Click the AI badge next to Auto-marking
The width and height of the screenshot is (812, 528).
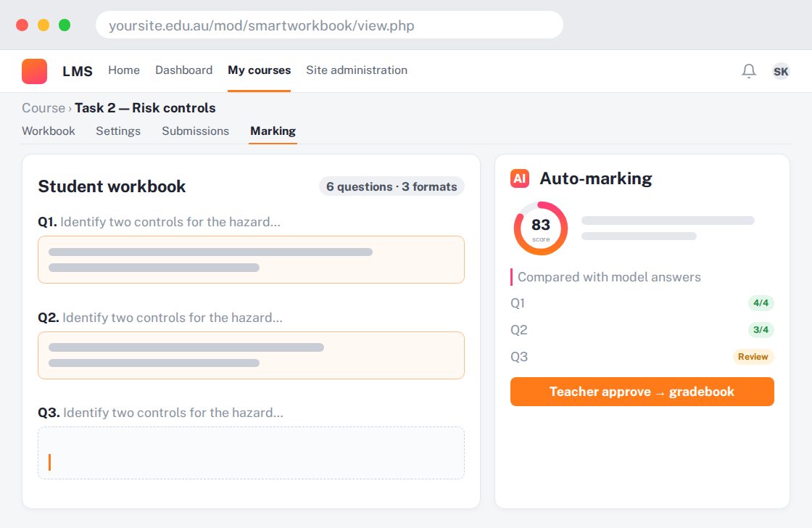[x=519, y=178]
